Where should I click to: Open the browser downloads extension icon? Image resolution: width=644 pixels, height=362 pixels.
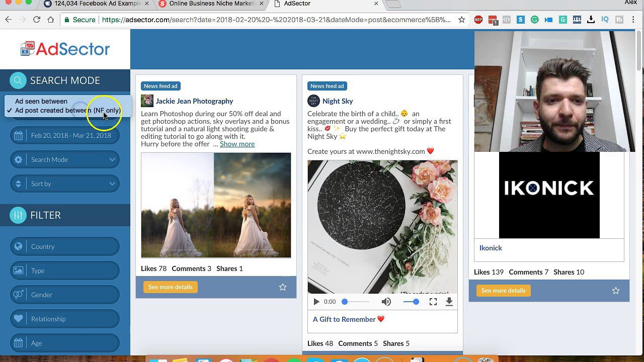(591, 20)
